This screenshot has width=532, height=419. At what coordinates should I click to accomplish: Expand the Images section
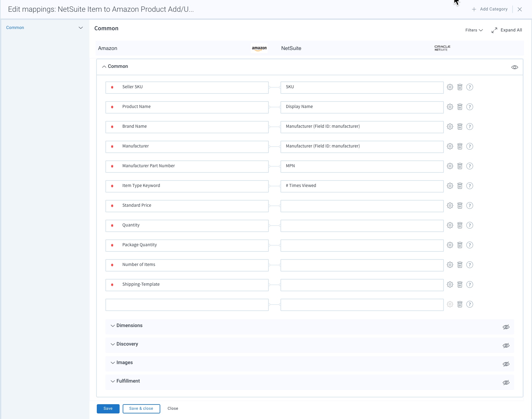[x=113, y=363]
